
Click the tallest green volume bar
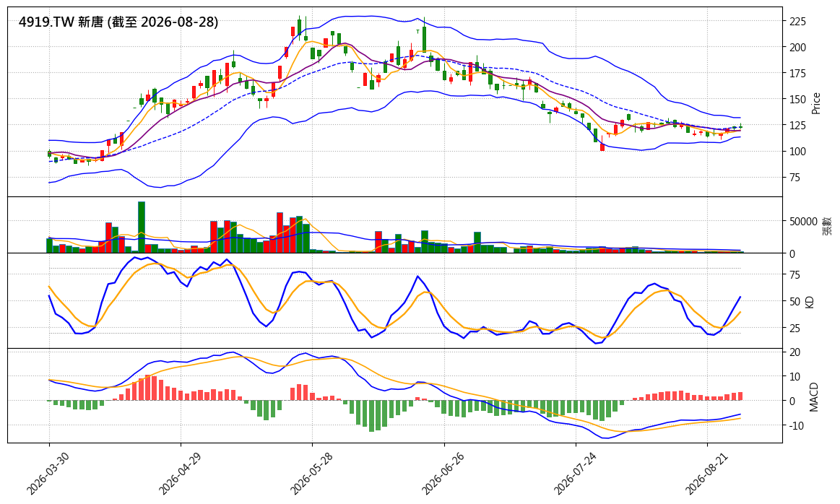tap(142, 227)
